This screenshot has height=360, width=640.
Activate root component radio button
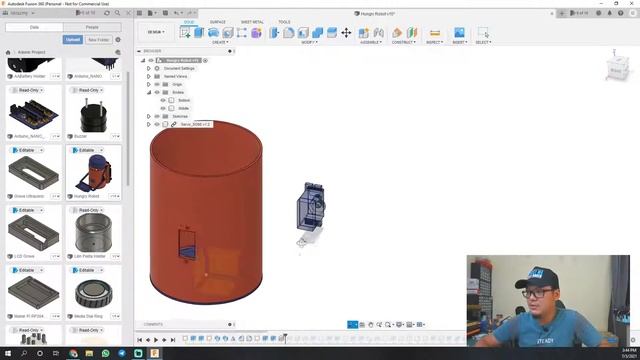tap(205, 60)
